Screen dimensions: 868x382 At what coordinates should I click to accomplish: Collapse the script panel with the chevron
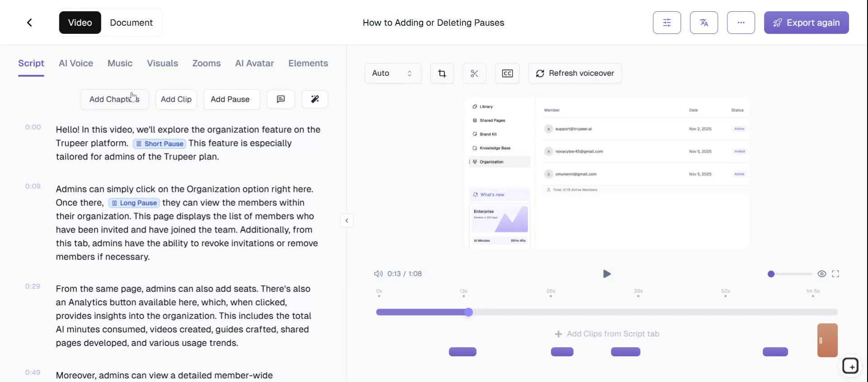(347, 221)
